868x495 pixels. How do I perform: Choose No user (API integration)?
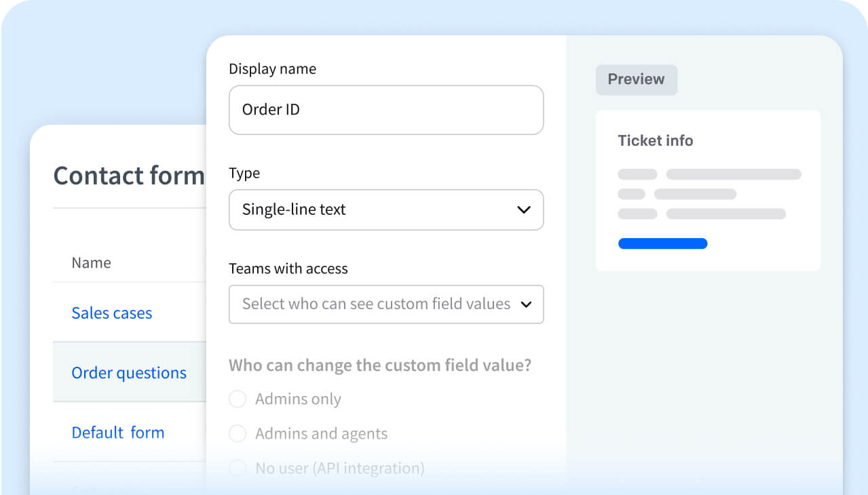(x=238, y=468)
